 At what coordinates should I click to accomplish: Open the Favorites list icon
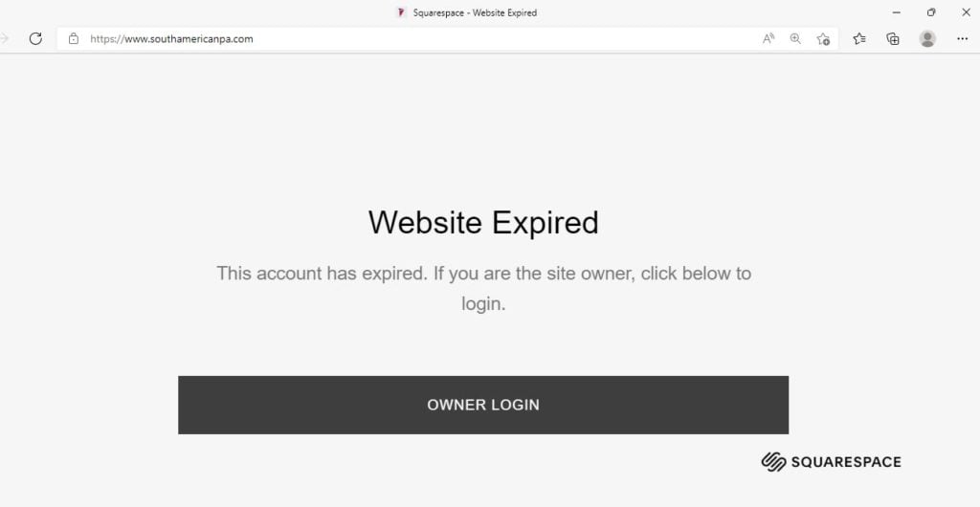point(859,38)
